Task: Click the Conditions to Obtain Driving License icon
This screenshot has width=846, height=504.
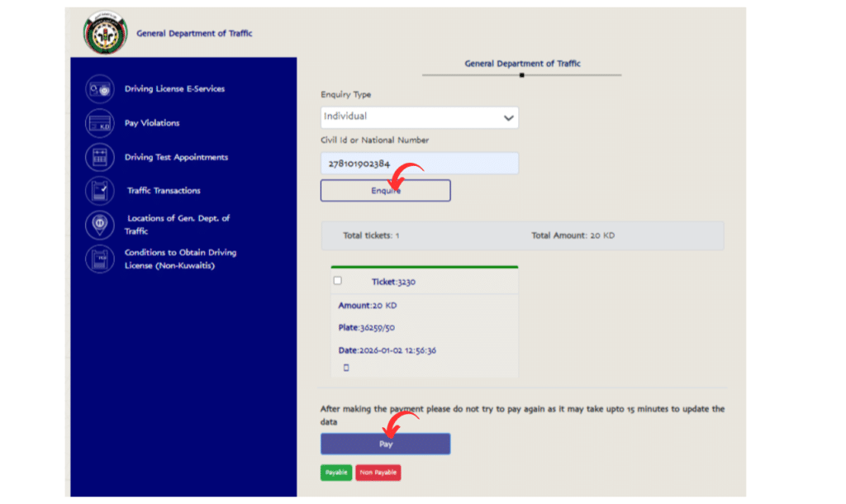Action: point(99,259)
